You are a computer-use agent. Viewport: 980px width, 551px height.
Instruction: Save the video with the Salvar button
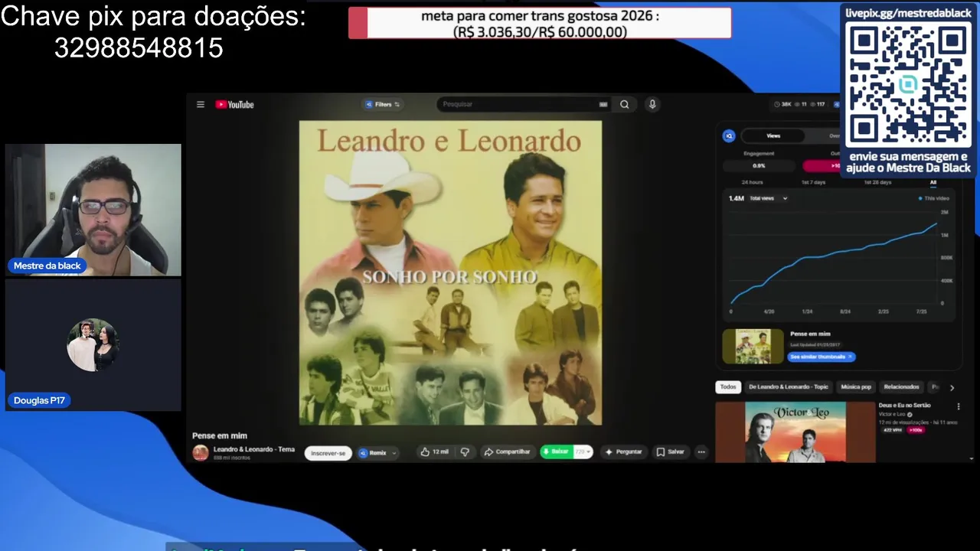coord(671,452)
